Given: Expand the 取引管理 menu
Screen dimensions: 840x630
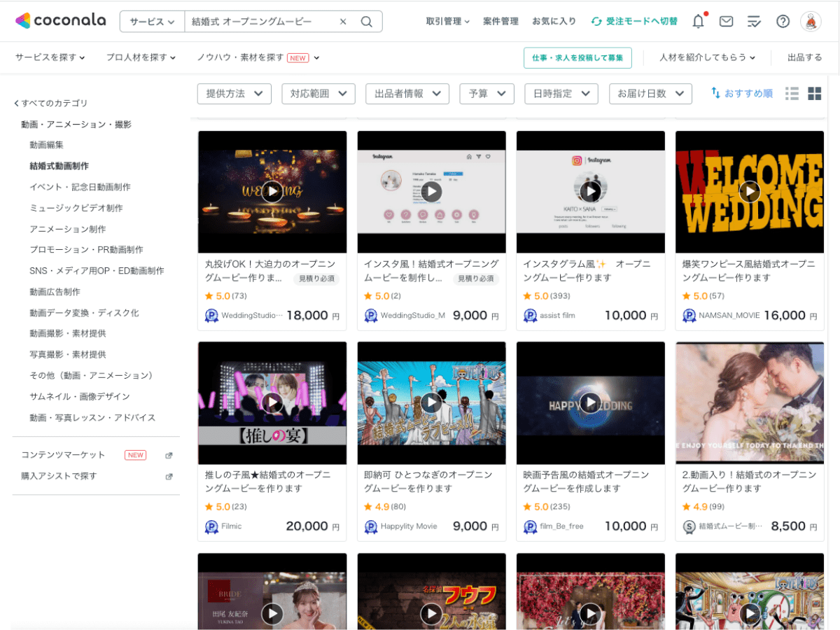Looking at the screenshot, I should tap(448, 21).
